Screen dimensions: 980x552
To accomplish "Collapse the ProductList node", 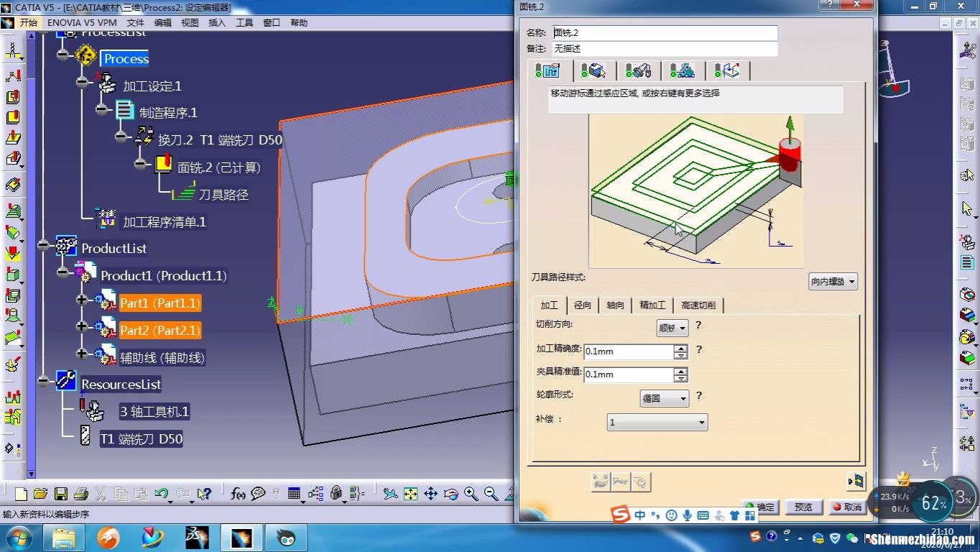I will click(45, 245).
